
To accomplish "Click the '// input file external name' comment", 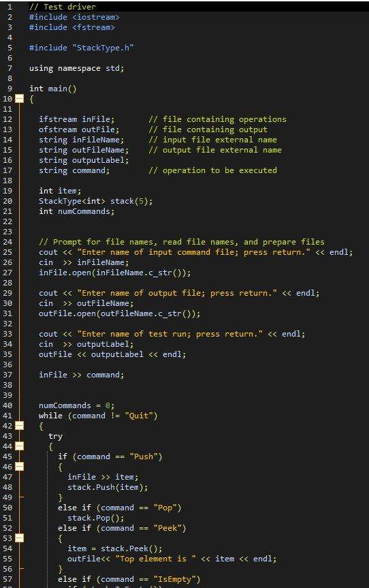I will click(213, 140).
